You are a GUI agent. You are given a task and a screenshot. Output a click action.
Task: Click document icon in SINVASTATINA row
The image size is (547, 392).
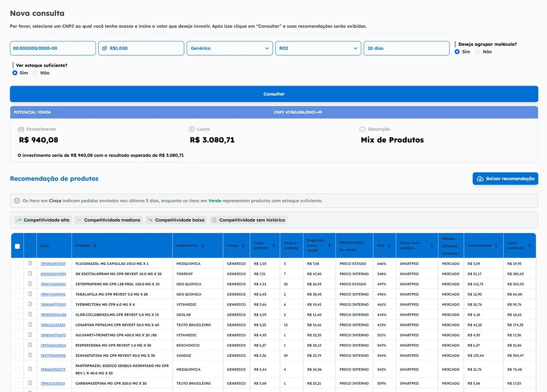point(30,355)
